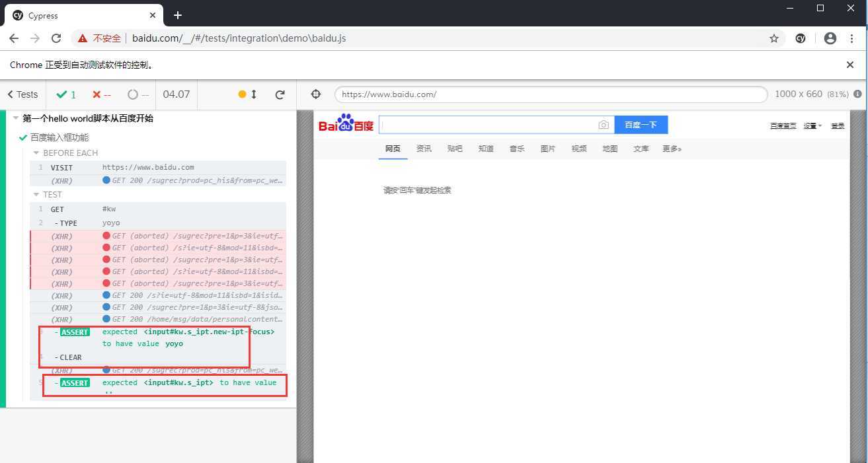
Task: Select the 百度输入框功能 test
Action: point(59,137)
